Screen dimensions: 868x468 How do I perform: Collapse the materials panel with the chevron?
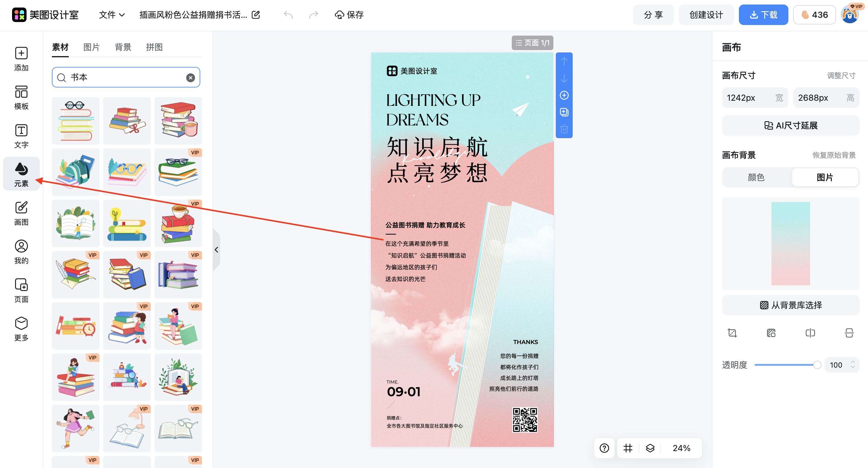coord(217,250)
